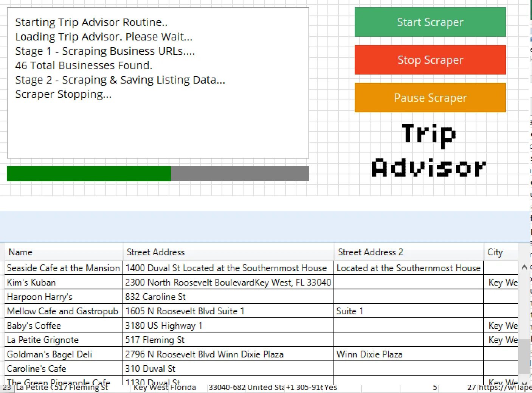This screenshot has width=532, height=393.
Task: Click the orange Pause Scraper button
Action: [430, 98]
